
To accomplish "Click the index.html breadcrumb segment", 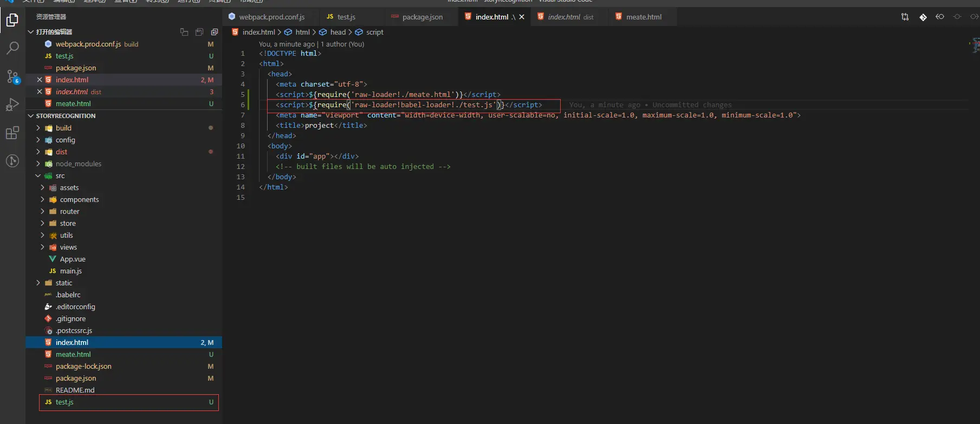I will (254, 32).
